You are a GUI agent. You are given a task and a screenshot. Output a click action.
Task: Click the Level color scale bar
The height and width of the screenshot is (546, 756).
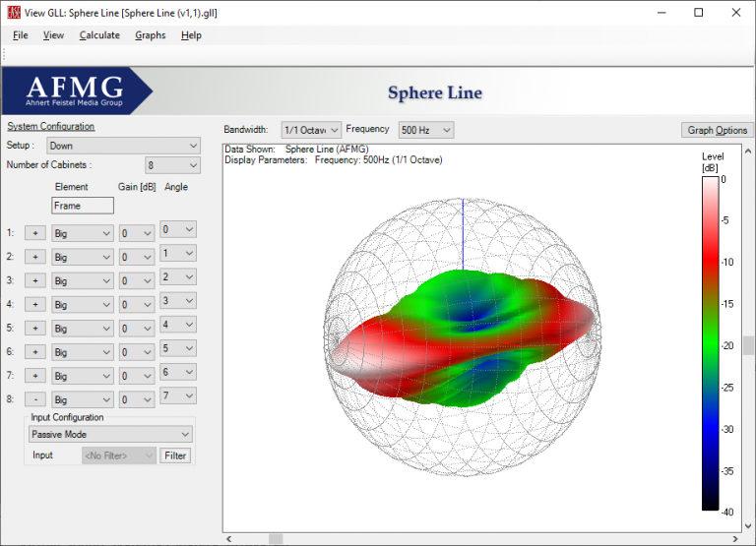pos(709,342)
